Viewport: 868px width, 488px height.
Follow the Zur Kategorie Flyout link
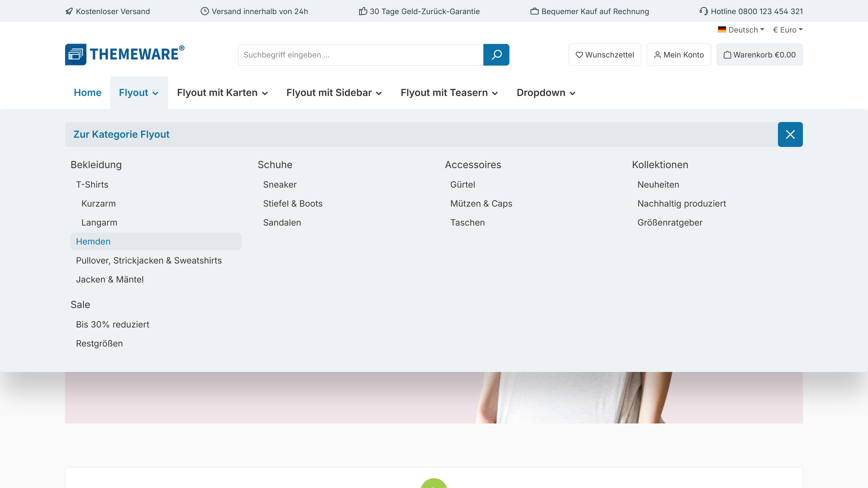coord(121,134)
